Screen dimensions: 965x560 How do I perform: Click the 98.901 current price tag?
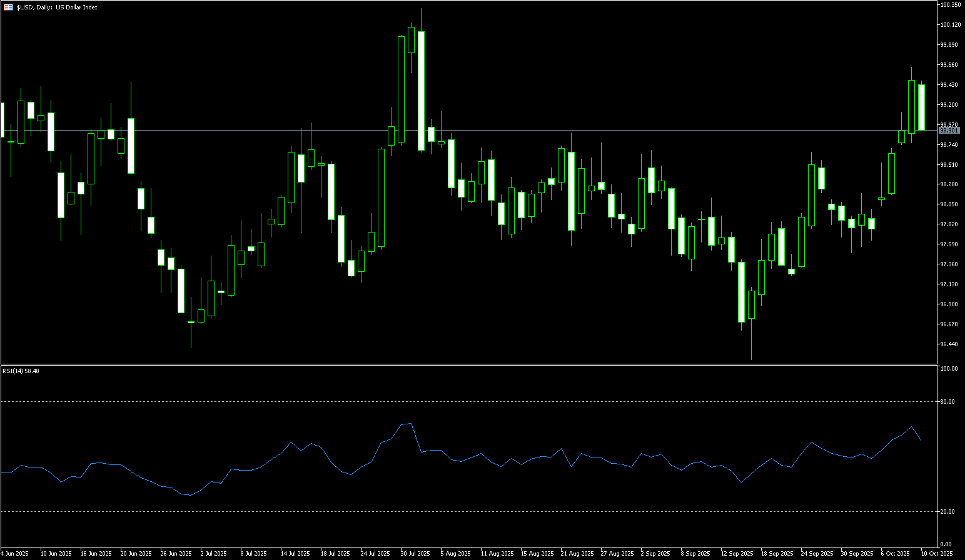(x=949, y=130)
